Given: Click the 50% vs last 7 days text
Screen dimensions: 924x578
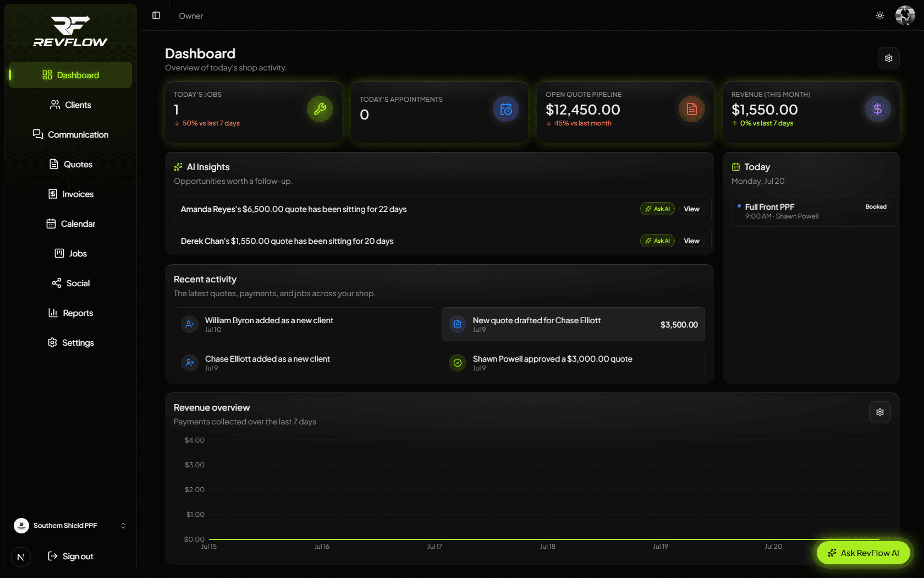Looking at the screenshot, I should pos(211,123).
